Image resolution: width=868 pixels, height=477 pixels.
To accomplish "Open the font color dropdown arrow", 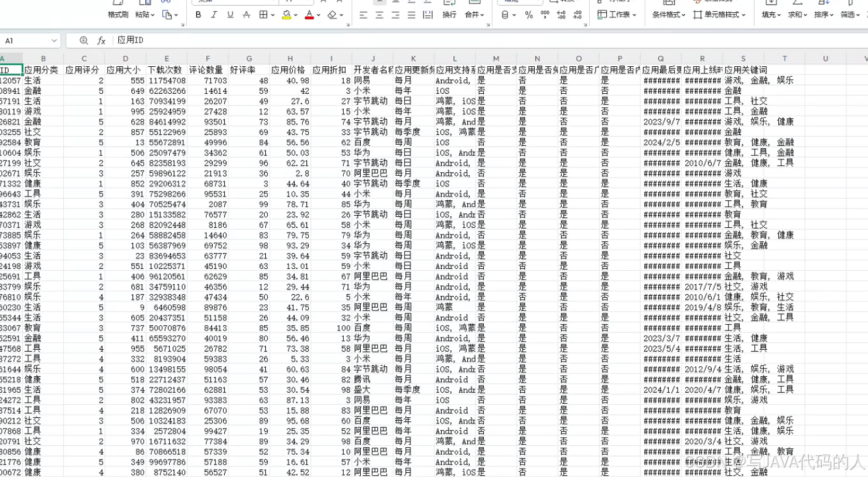I will tap(319, 15).
